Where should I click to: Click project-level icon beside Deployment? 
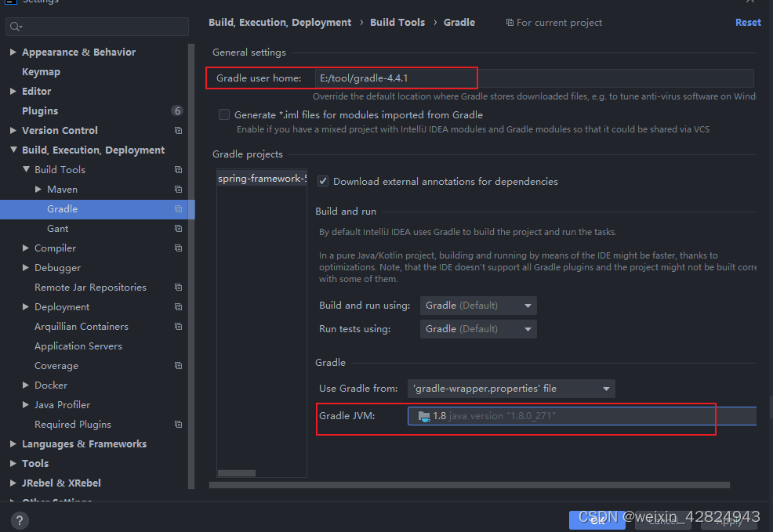[x=179, y=307]
